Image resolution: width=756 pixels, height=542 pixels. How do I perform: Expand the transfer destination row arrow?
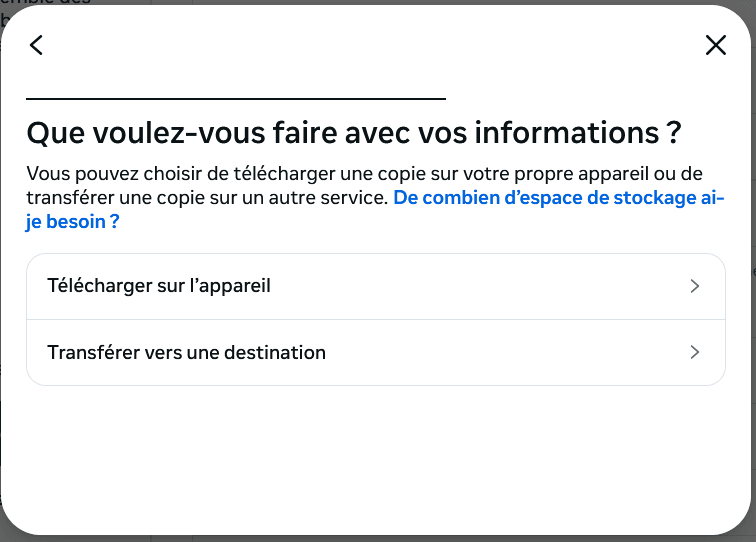click(694, 352)
